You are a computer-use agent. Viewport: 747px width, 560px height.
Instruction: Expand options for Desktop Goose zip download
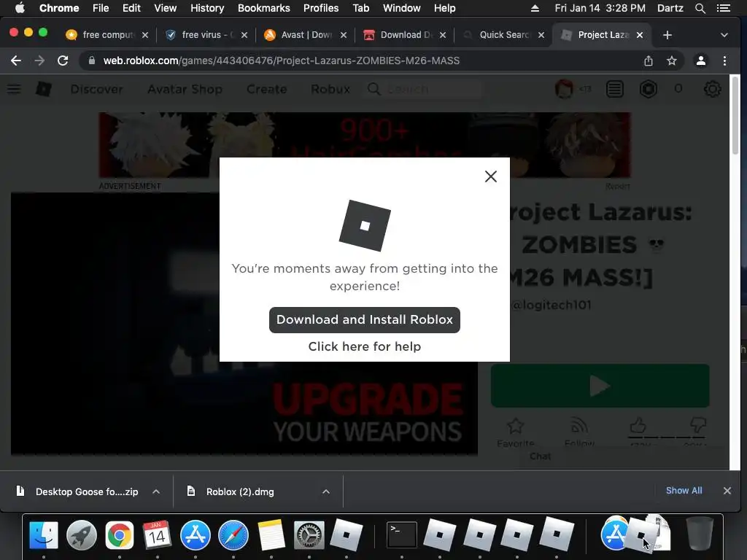(x=156, y=492)
